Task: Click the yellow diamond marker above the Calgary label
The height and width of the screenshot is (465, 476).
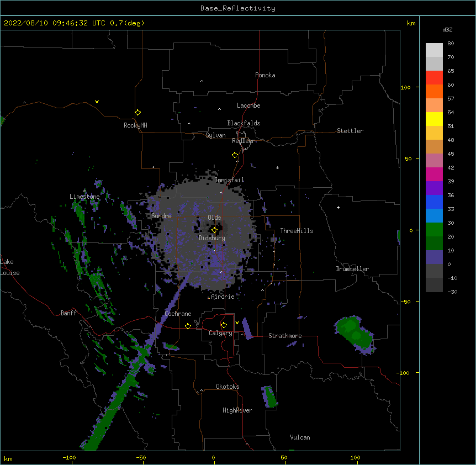Action: 224,325
